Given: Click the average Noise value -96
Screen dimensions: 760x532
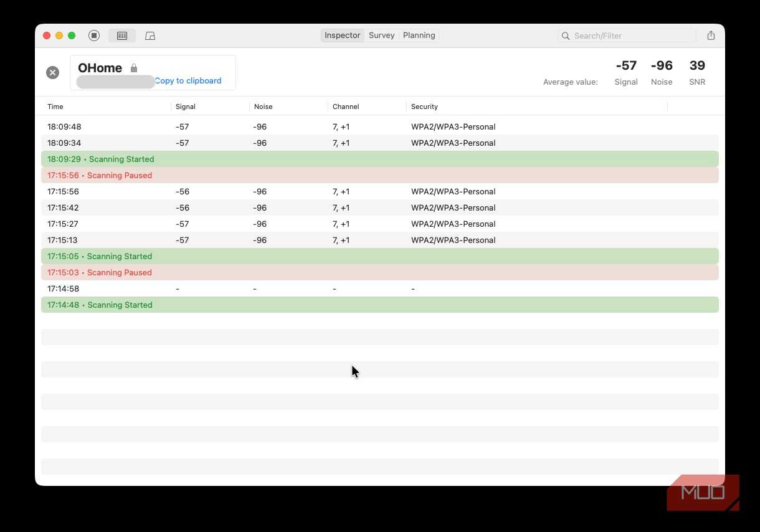Looking at the screenshot, I should coord(662,65).
